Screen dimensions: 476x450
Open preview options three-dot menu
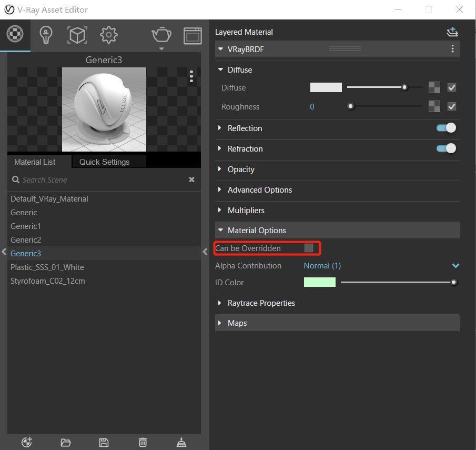191,76
